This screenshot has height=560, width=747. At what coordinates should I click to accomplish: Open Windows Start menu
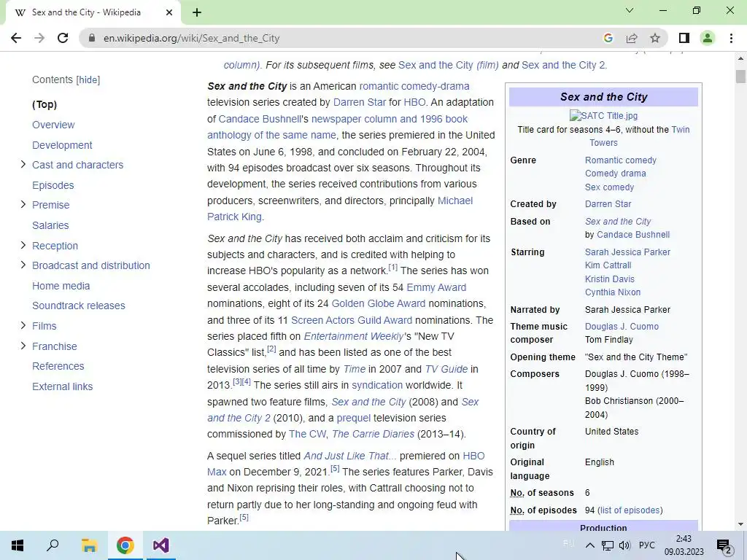point(18,545)
